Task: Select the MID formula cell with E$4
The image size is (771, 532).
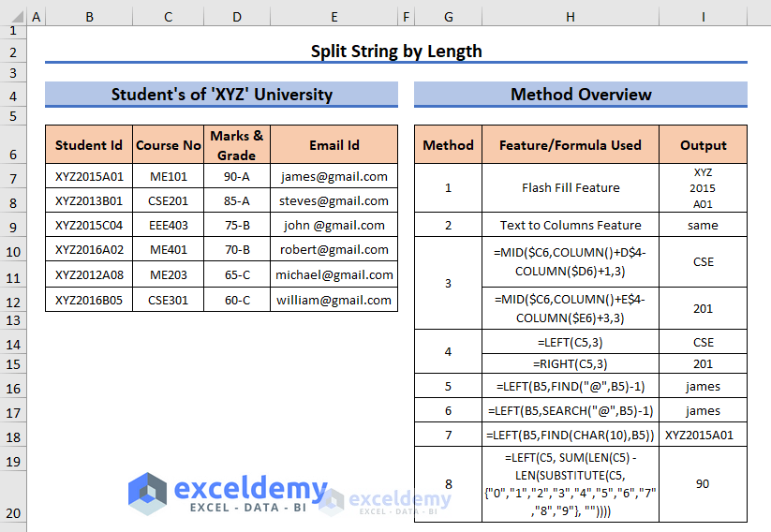Action: (571, 308)
